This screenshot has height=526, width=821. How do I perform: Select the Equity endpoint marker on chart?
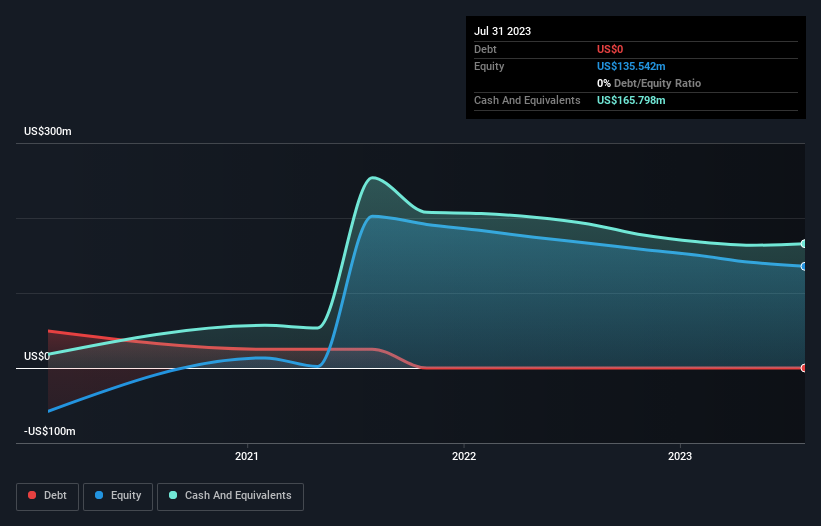click(x=803, y=266)
